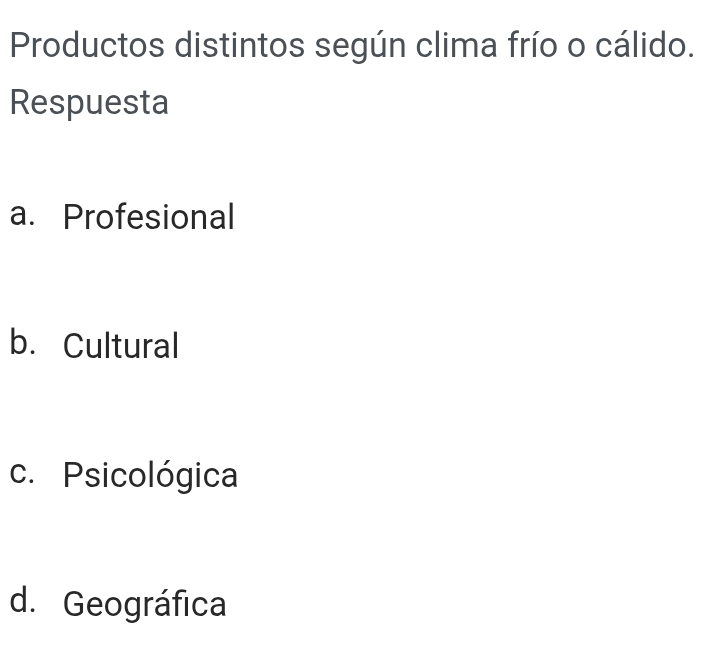Click the 'P' in Psicológica
The width and height of the screenshot is (710, 646).
coord(72,476)
